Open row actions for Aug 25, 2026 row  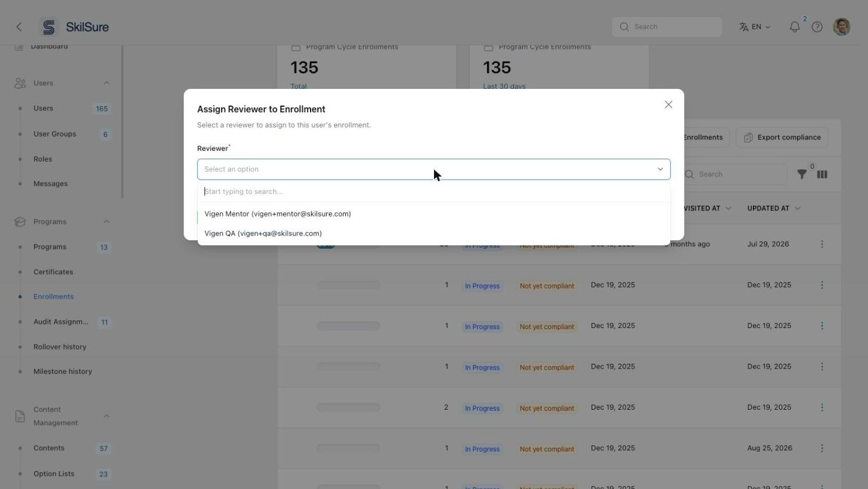pos(822,448)
